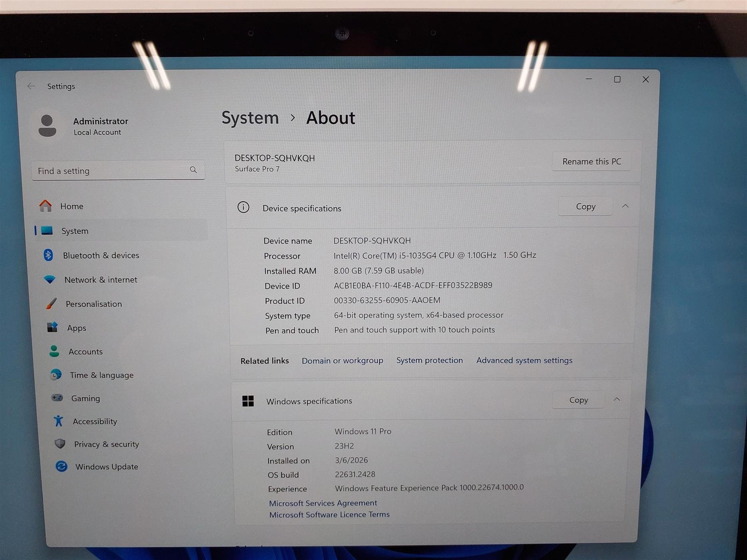The height and width of the screenshot is (560, 747).
Task: Click the Windows Feature Experience Pack value
Action: point(430,488)
